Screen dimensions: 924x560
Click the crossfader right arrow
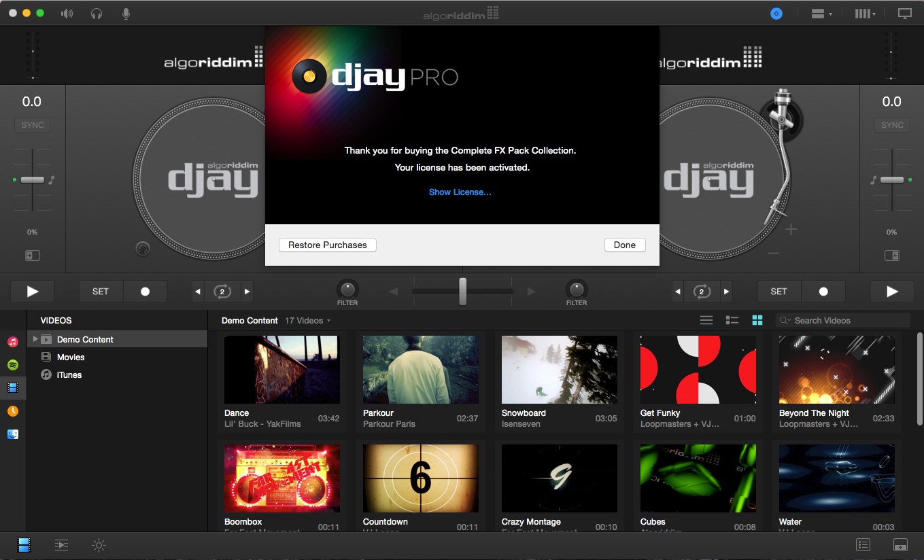point(532,292)
